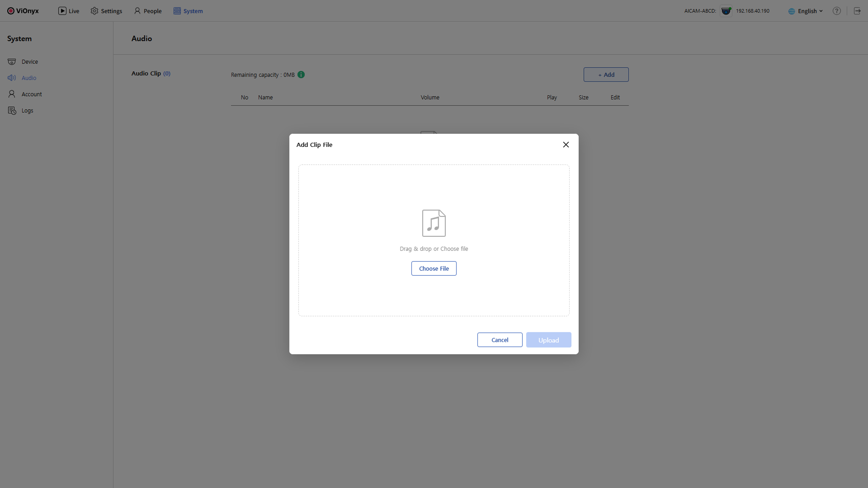This screenshot has height=488, width=868.
Task: Click the music file drop zone icon
Action: point(434,223)
